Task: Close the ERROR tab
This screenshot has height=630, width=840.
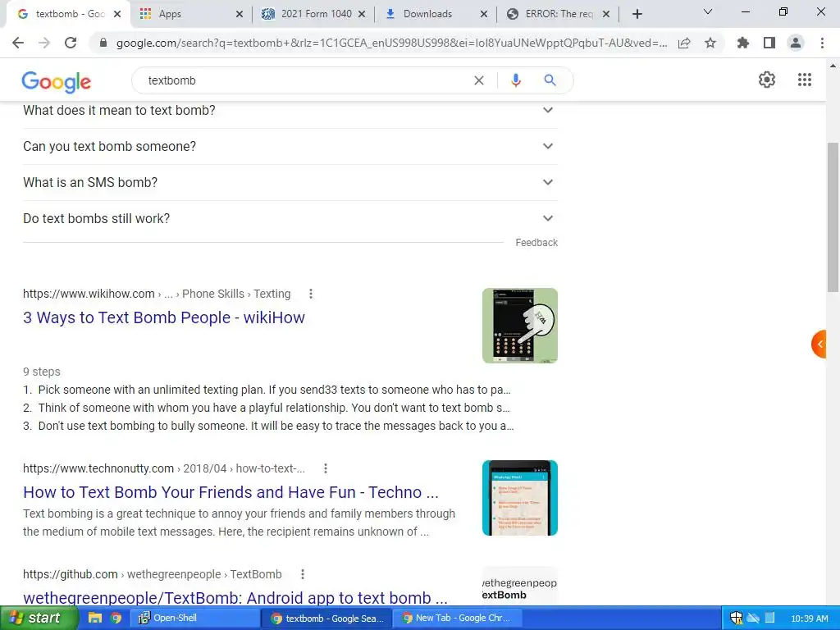Action: pyautogui.click(x=606, y=14)
